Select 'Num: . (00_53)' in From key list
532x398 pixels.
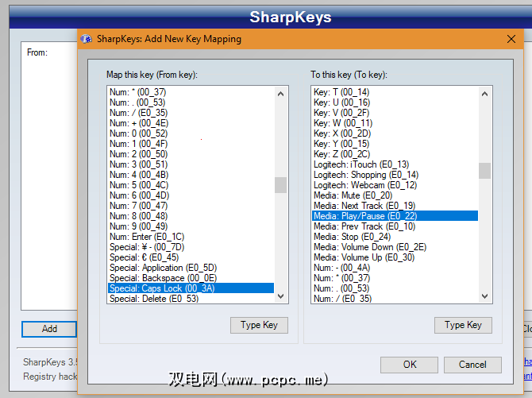coord(191,102)
